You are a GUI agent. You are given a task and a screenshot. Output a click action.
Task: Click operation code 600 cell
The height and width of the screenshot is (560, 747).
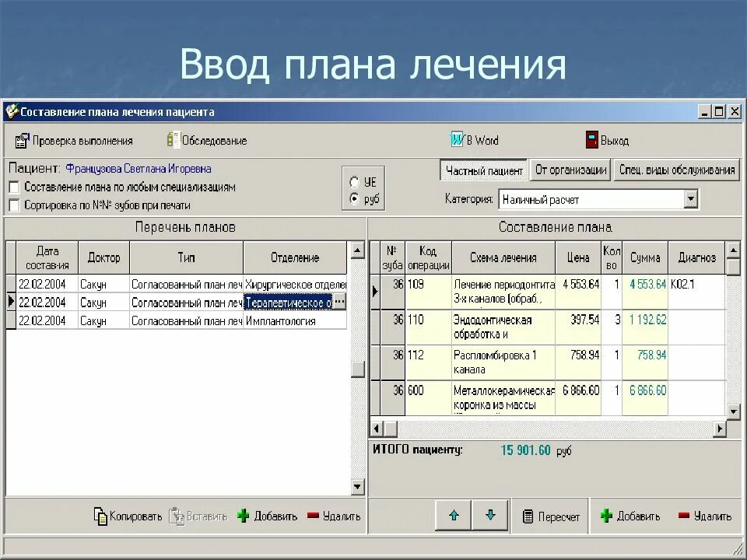pos(428,398)
